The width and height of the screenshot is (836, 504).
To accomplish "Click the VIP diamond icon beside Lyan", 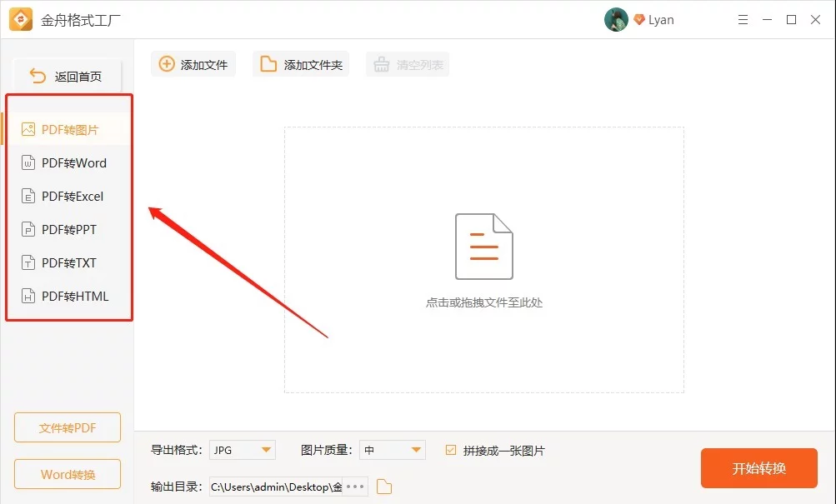I will pos(638,20).
